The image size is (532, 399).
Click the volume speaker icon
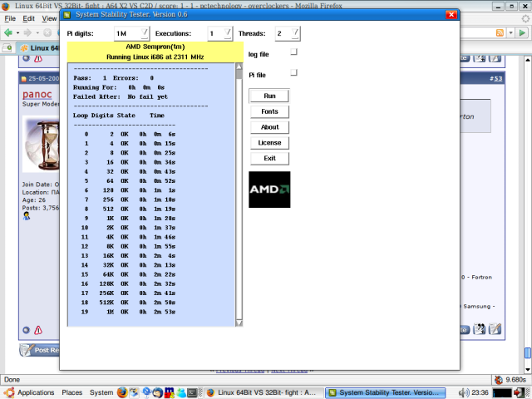(464, 392)
